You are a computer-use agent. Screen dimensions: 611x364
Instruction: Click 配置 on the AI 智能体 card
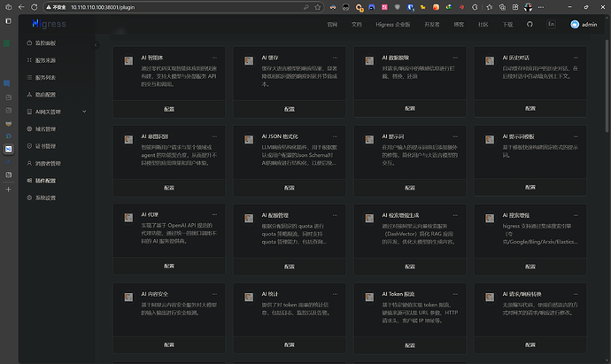pyautogui.click(x=169, y=109)
